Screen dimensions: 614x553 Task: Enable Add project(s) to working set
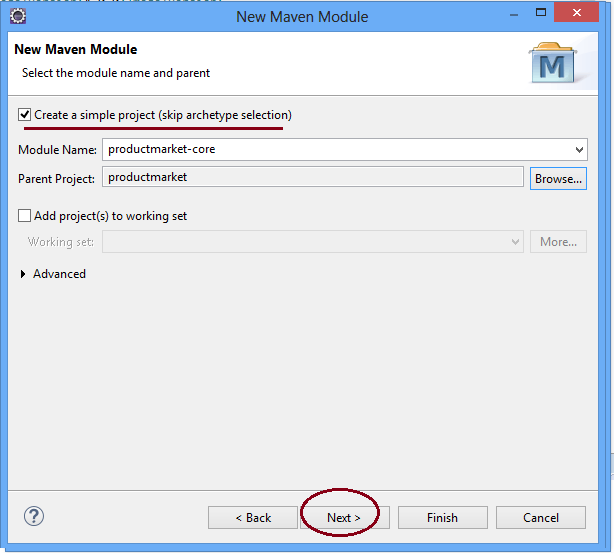(24, 216)
